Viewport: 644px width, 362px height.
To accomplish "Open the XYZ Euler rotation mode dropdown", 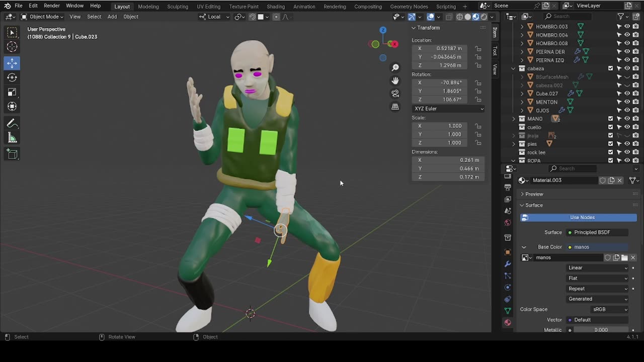I will coord(449,109).
